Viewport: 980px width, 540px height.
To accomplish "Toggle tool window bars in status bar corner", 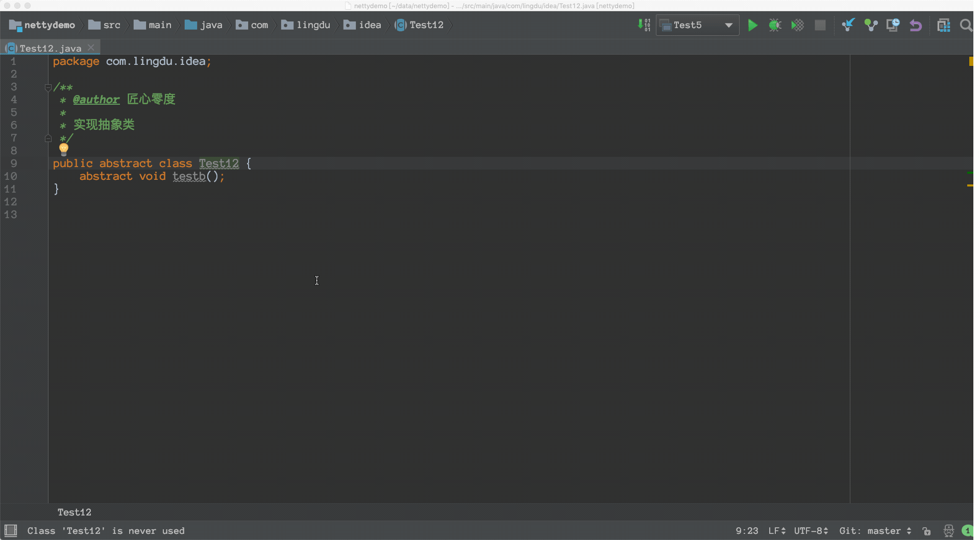I will [x=11, y=530].
